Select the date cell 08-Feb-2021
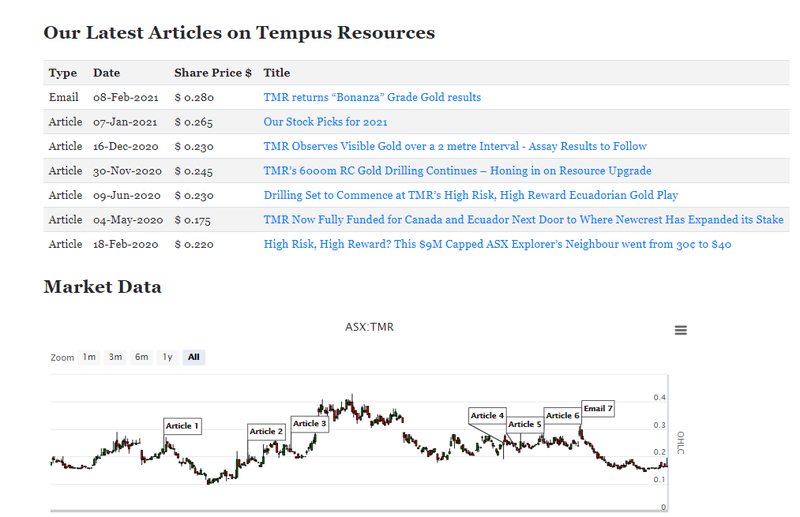800x517 pixels. pyautogui.click(x=126, y=97)
